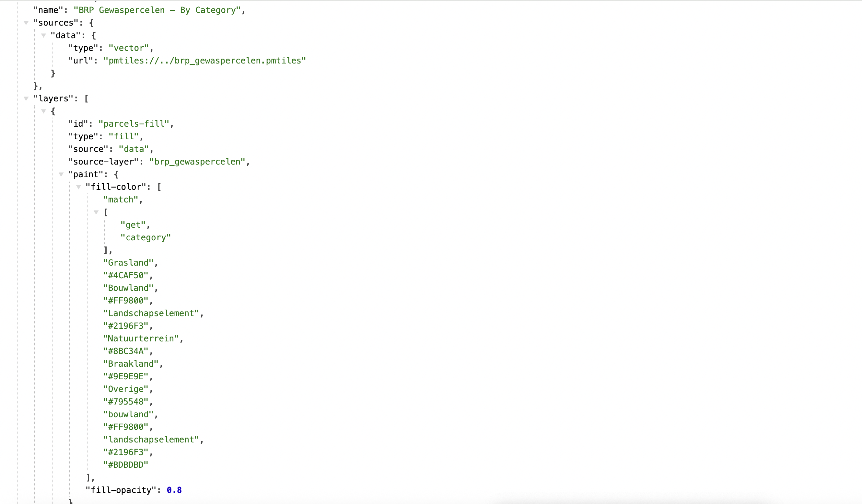Select "#2196F3" below lowercase "landschapselement"
Image resolution: width=862 pixels, height=504 pixels.
(x=125, y=453)
